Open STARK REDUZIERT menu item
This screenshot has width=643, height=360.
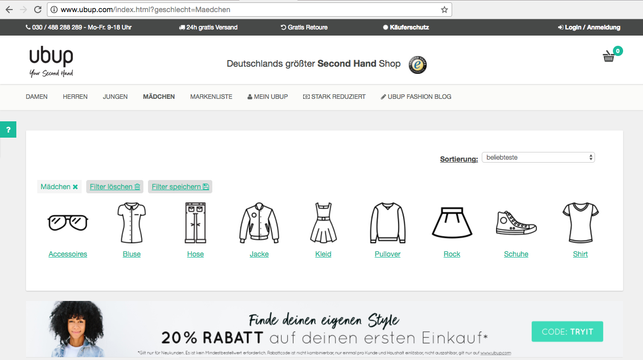[x=334, y=97]
